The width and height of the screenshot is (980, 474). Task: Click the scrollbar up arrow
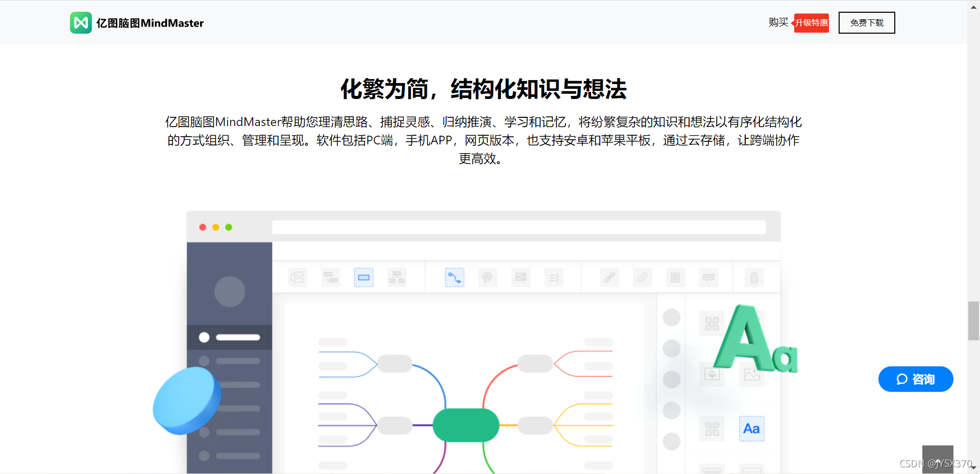[x=973, y=6]
